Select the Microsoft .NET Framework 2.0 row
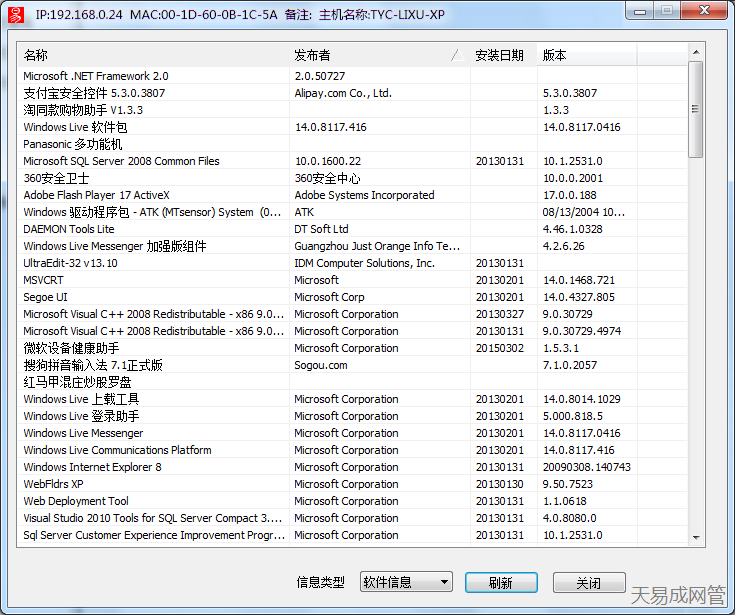 point(96,76)
